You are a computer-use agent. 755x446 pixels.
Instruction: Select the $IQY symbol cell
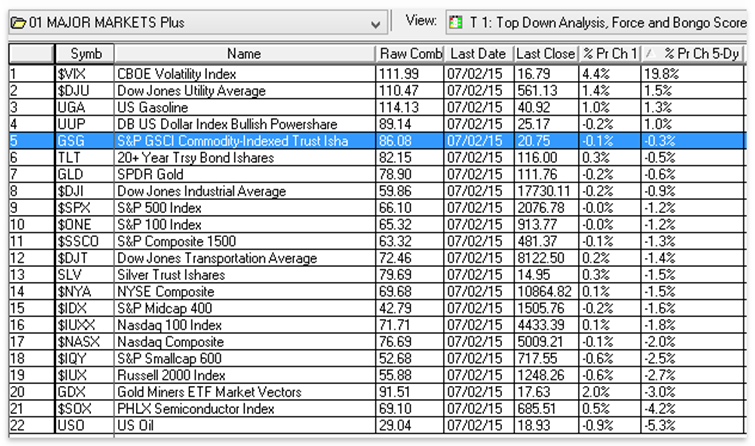click(85, 358)
